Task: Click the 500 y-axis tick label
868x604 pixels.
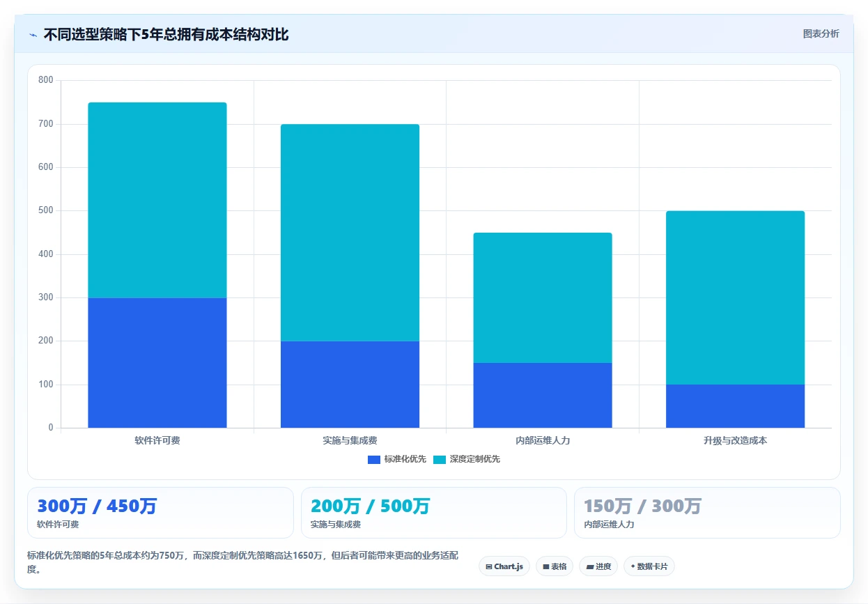Action: click(x=46, y=210)
